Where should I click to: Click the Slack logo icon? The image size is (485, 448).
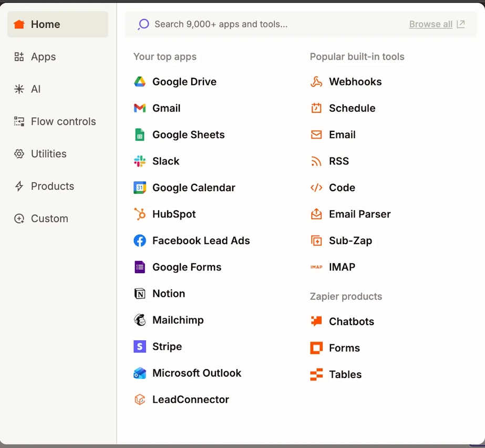140,161
